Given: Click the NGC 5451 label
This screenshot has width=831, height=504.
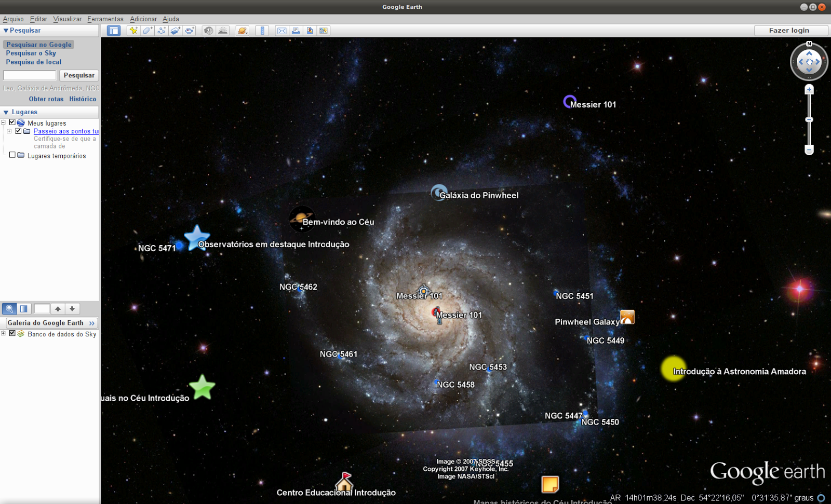Looking at the screenshot, I should 574,296.
